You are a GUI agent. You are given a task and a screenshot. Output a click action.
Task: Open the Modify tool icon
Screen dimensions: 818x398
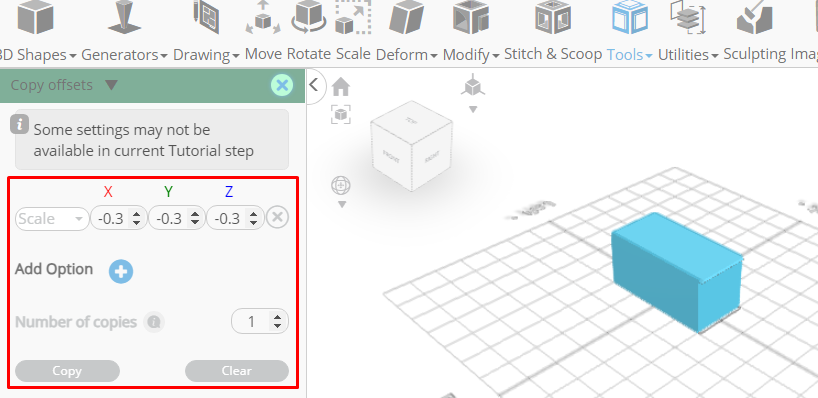tap(471, 17)
